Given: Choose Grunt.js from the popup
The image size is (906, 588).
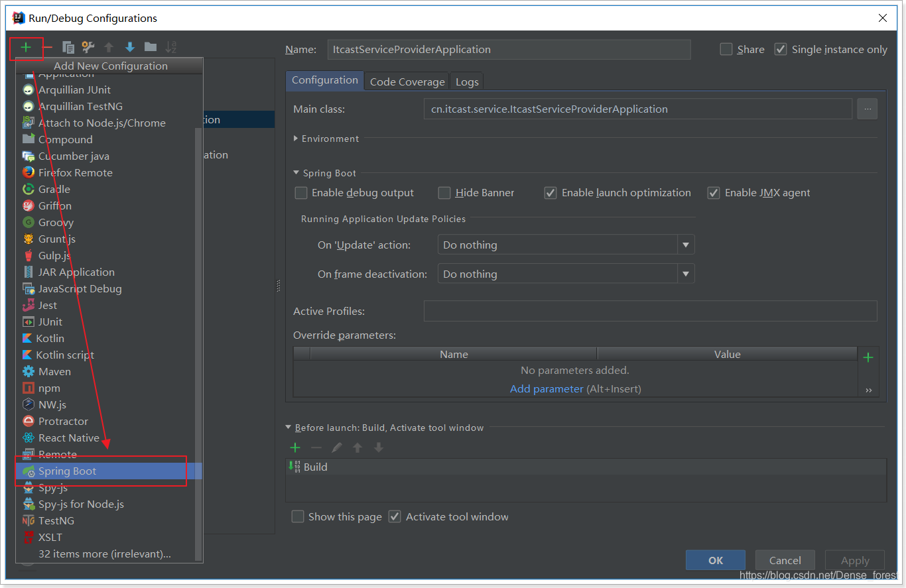Looking at the screenshot, I should (105, 239).
